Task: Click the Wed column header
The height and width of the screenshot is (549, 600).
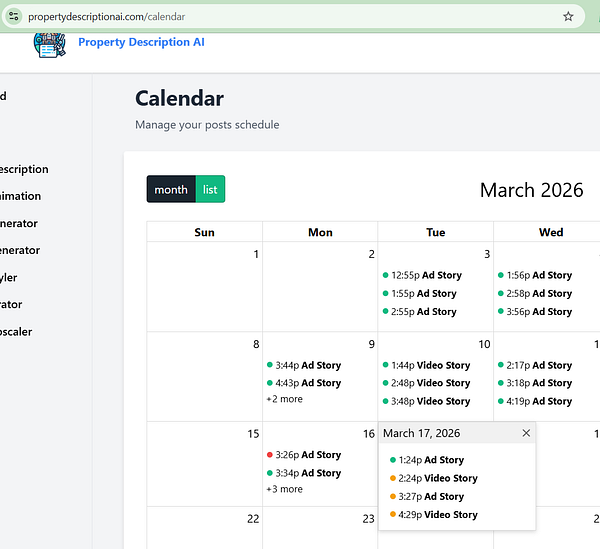Action: tap(551, 232)
